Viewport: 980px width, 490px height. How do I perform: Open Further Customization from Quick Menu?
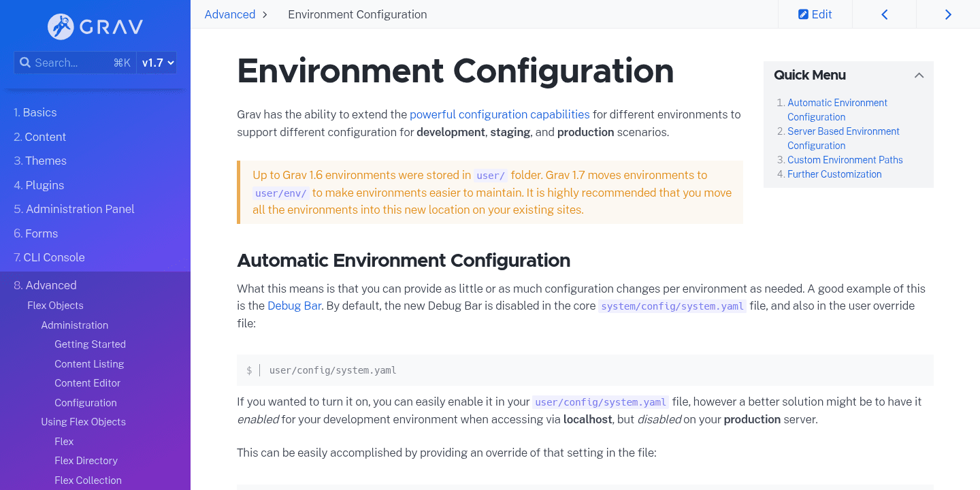click(834, 174)
